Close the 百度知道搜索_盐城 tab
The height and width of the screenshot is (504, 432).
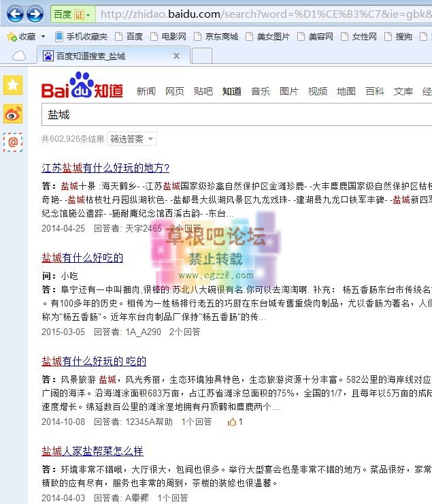click(x=177, y=56)
